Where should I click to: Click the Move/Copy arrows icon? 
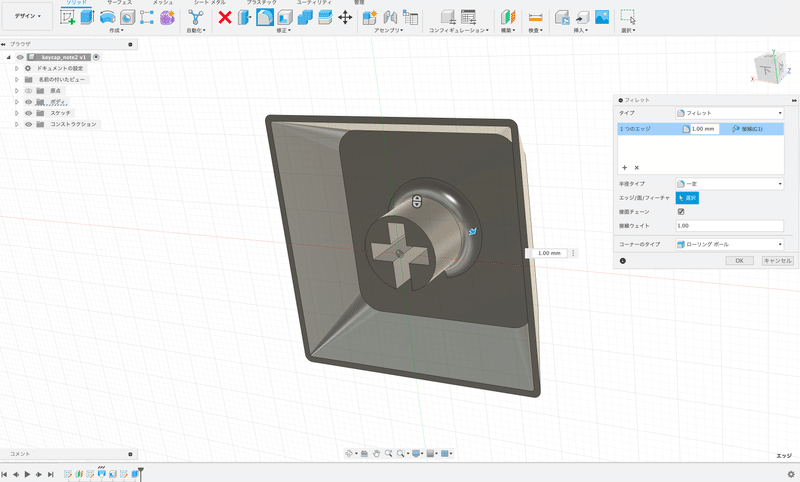click(345, 17)
